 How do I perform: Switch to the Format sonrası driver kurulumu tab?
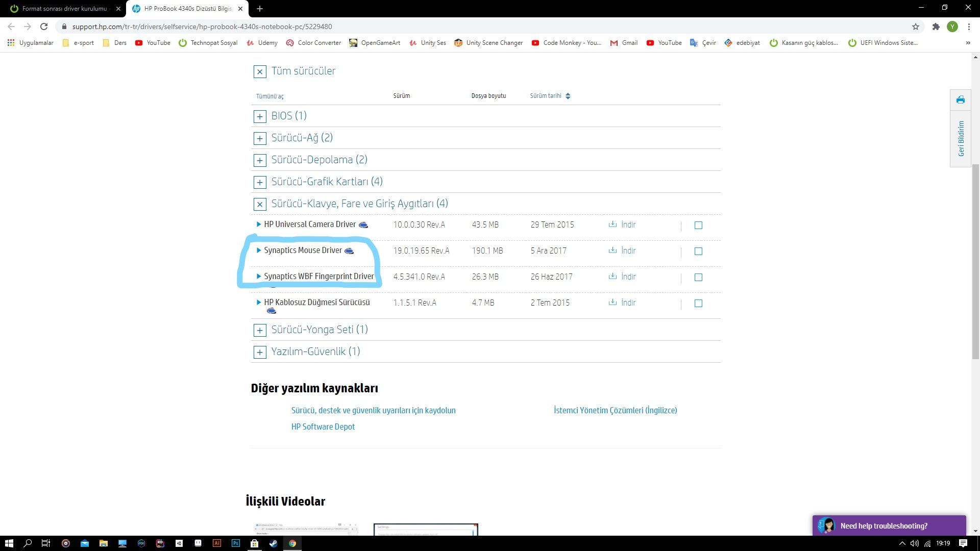64,9
